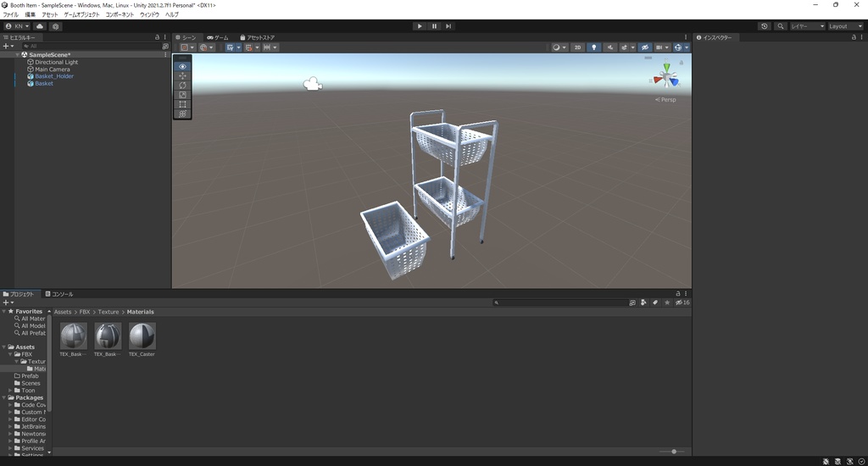Image resolution: width=868 pixels, height=466 pixels.
Task: Select the Rect tool in scene overlay
Action: point(182,104)
